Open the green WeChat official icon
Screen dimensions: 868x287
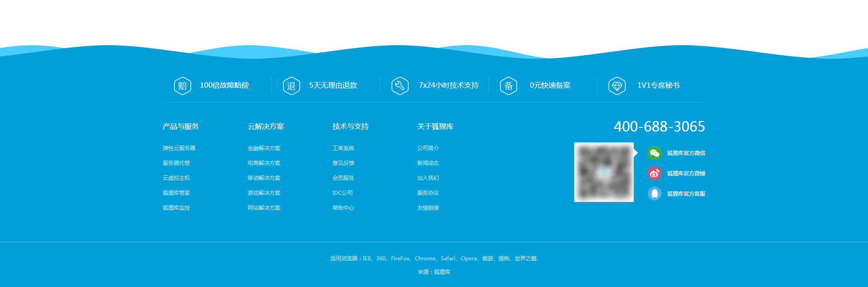(654, 153)
